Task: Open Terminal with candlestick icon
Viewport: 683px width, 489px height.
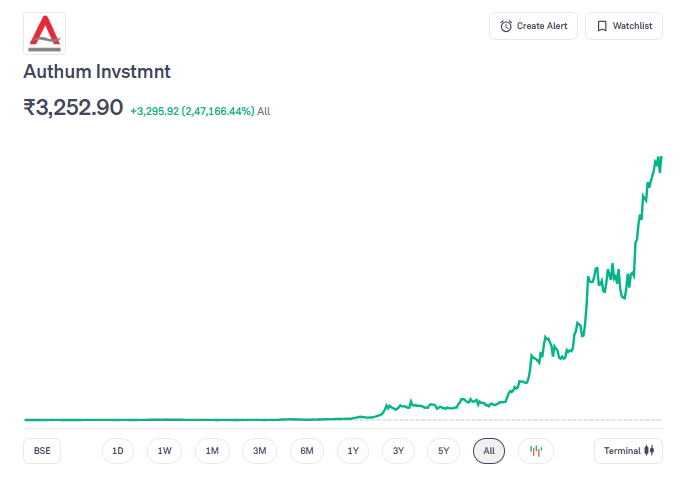Action: pos(628,451)
